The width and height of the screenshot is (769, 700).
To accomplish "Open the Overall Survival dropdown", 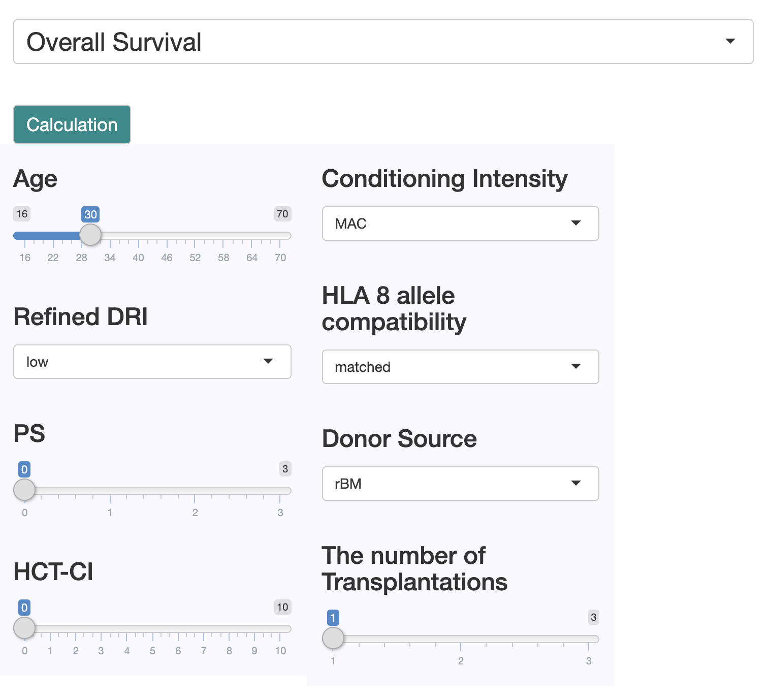I will tap(382, 42).
